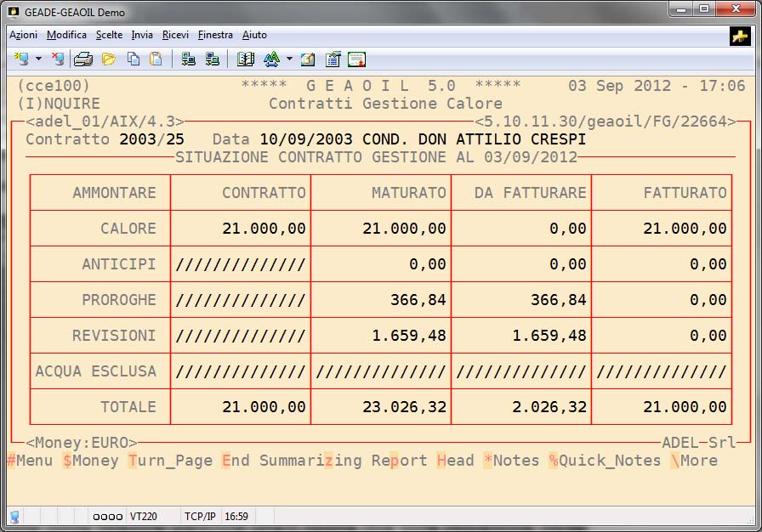
Task: Click the new connection toolbar icon
Action: (20, 59)
